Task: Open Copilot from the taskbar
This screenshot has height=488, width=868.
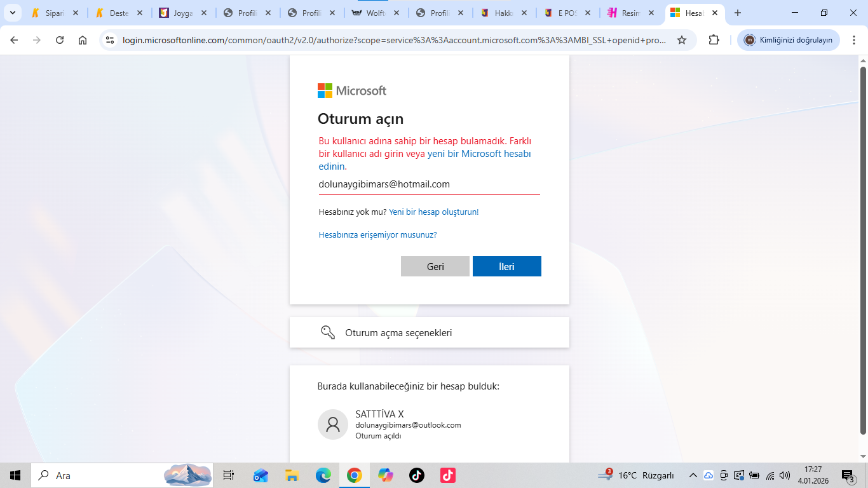Action: (x=386, y=475)
